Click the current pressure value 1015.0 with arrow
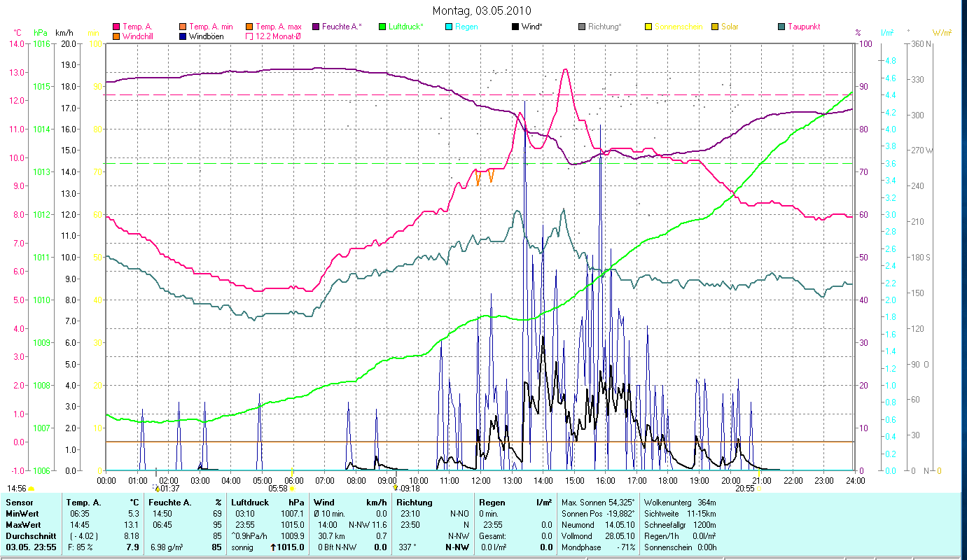Screen dimensions: 967x560 [x=287, y=547]
